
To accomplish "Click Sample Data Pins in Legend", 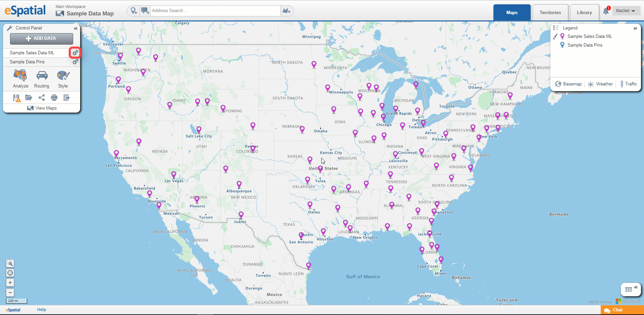I will 585,45.
